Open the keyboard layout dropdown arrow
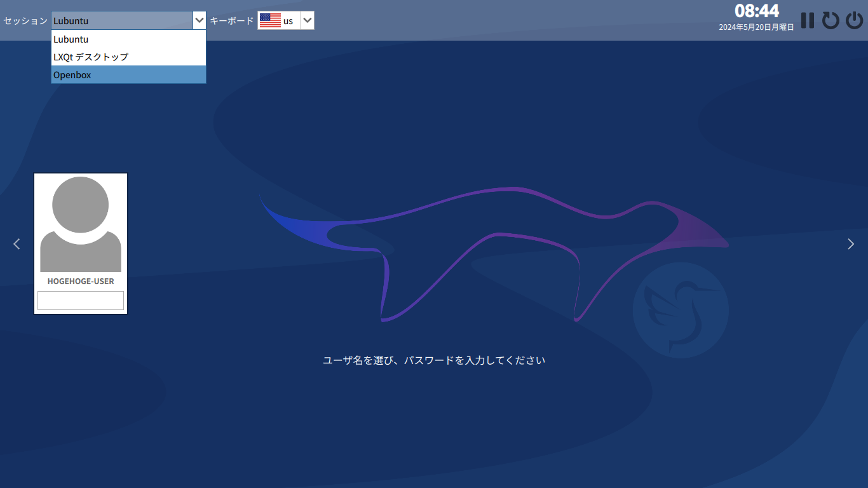Screen dimensions: 868x488 pos(307,20)
